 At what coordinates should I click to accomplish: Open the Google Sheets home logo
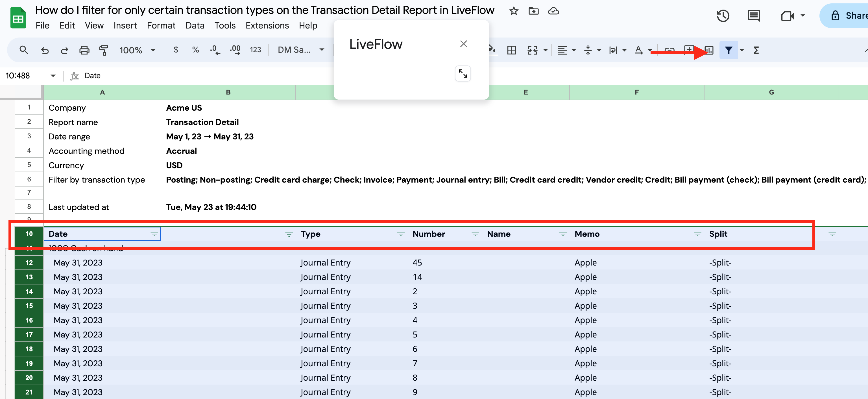[x=18, y=18]
